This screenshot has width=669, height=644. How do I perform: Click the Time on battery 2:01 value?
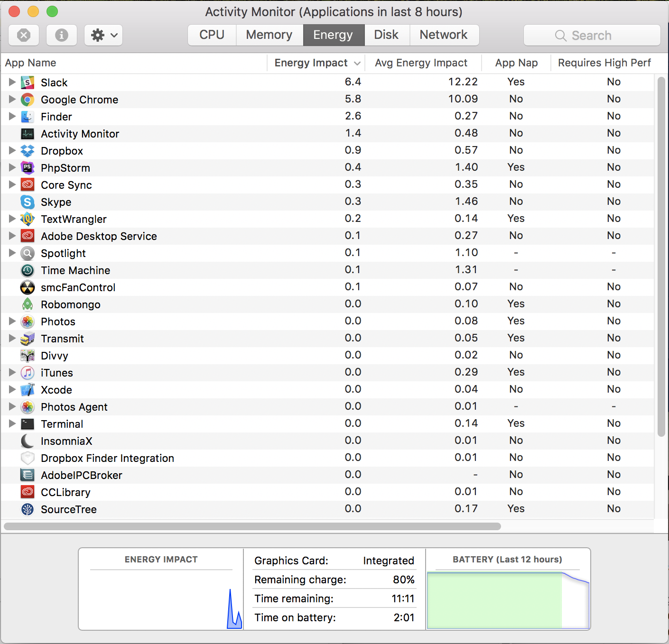point(404,617)
